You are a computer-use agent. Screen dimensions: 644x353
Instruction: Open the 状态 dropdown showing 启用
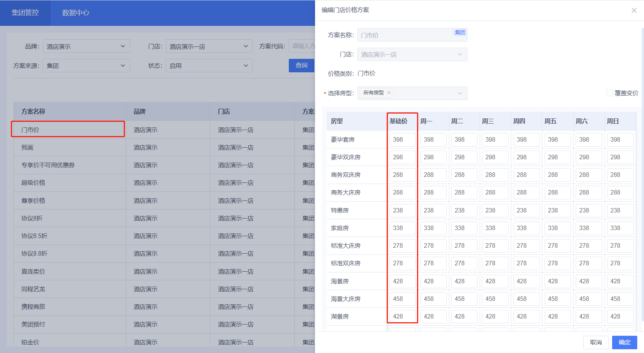click(209, 66)
